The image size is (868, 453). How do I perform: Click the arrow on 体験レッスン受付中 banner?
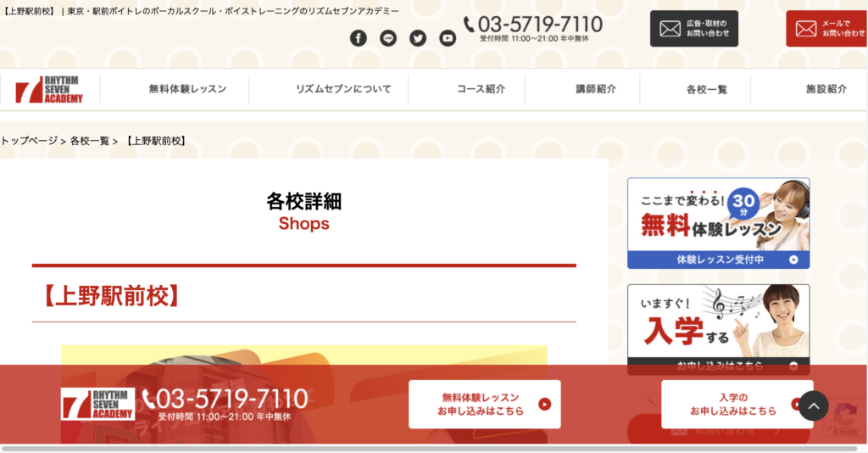click(793, 260)
